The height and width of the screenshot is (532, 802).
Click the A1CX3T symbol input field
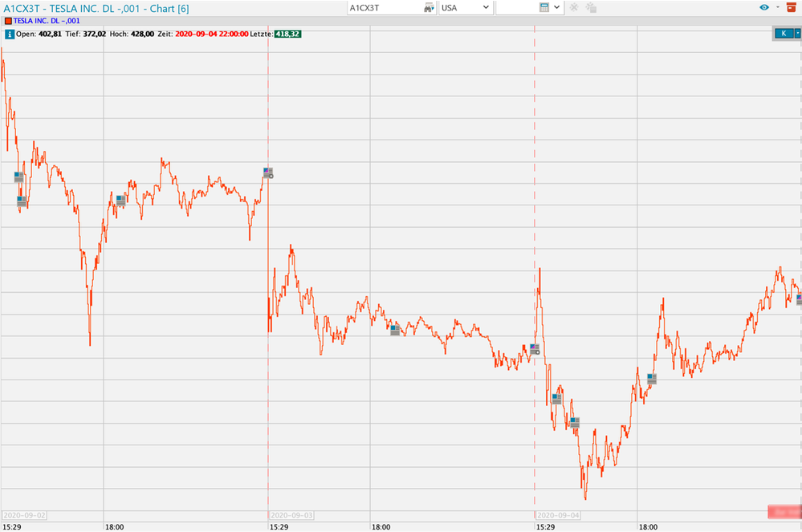384,7
